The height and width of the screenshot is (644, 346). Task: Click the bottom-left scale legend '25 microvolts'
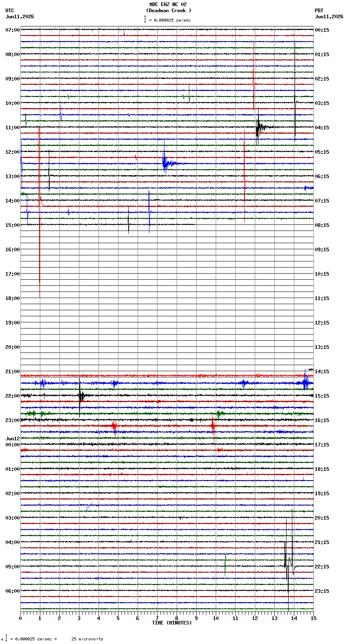coord(87,639)
